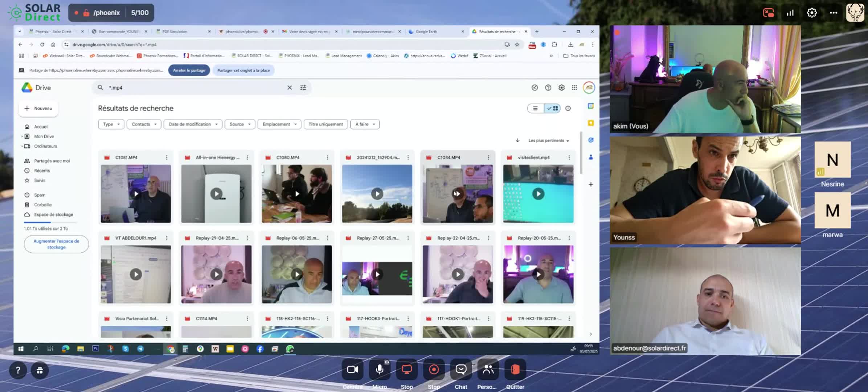Open the Drive offline status checkmark icon
Screen dimensions: 868x392
535,87
